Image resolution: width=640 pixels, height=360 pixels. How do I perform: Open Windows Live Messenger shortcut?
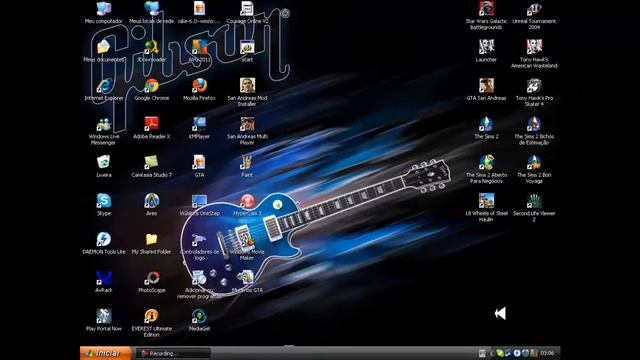[x=104, y=124]
